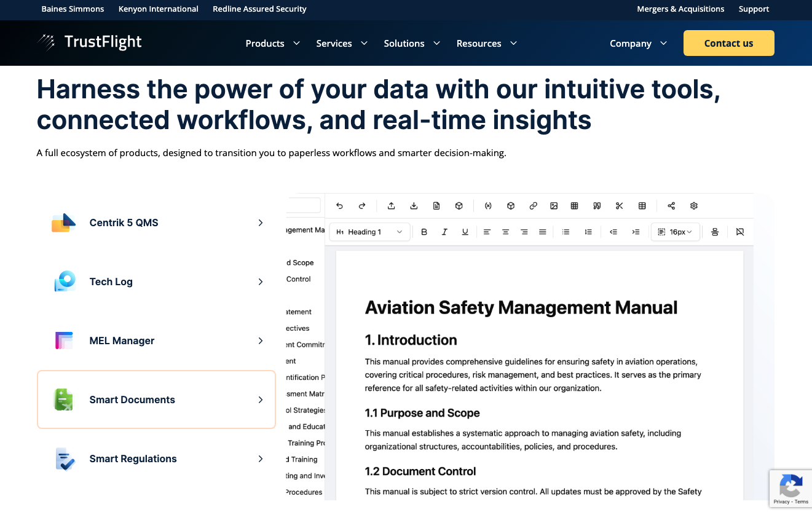Insert an image into the document
This screenshot has height=512, width=812.
click(x=554, y=206)
